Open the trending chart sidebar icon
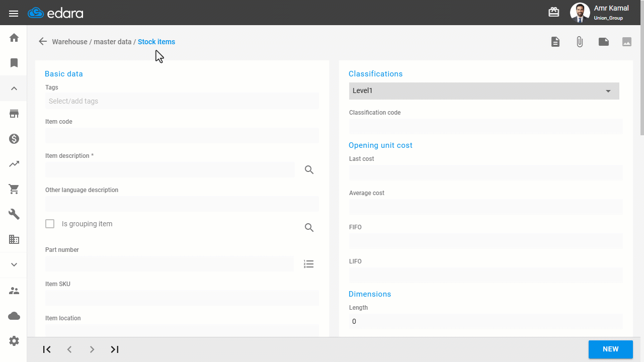Screen dimensions: 644x362 click(14, 164)
